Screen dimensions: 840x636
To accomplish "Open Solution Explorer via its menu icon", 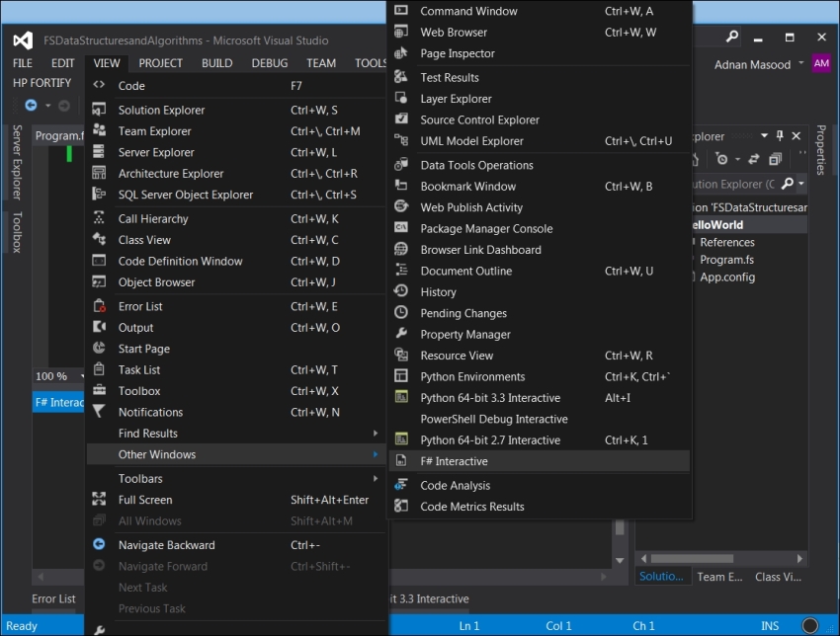I will pyautogui.click(x=99, y=110).
